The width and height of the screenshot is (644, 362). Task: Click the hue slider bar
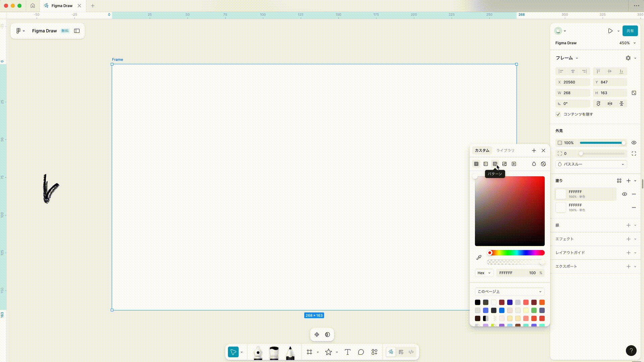click(516, 253)
